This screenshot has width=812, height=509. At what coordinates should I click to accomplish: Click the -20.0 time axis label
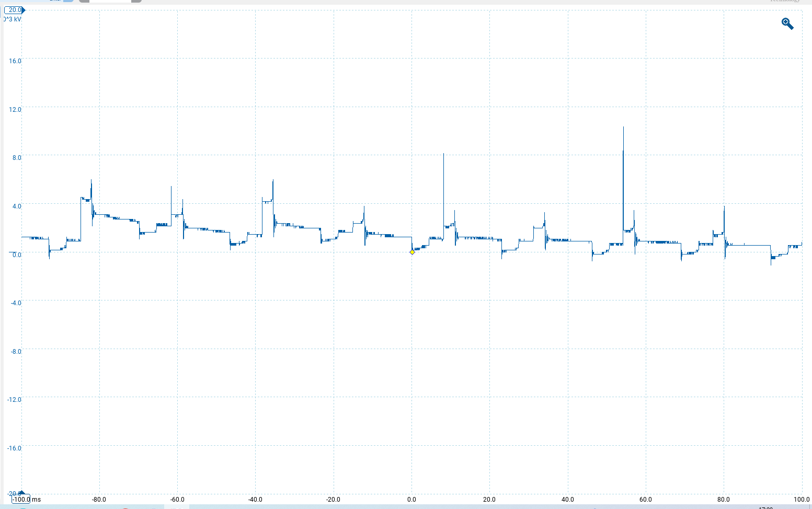[x=333, y=500]
